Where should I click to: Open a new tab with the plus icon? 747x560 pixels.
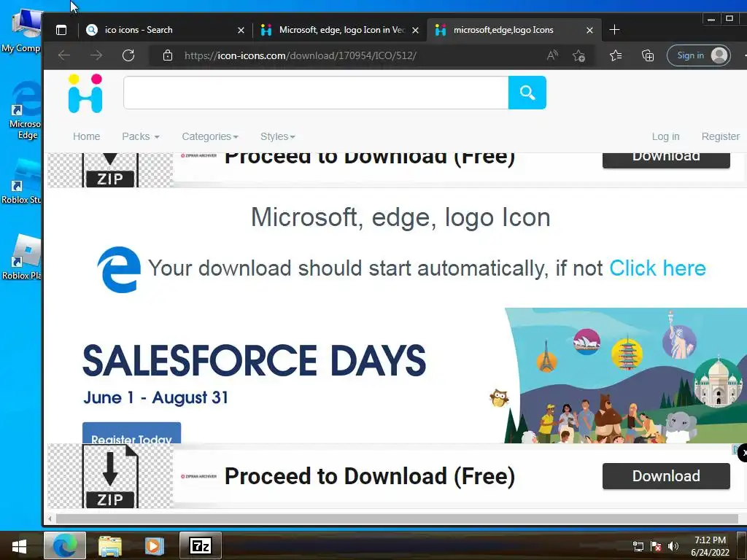point(614,30)
